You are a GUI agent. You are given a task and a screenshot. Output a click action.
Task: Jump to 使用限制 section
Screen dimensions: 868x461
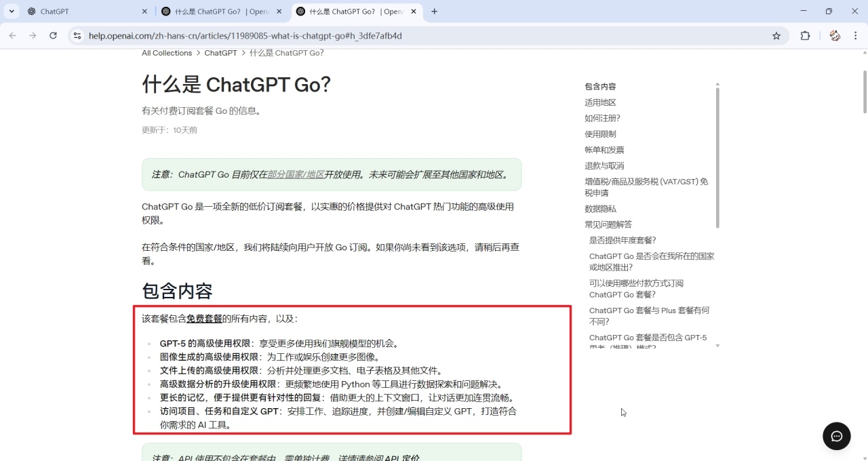click(x=600, y=134)
